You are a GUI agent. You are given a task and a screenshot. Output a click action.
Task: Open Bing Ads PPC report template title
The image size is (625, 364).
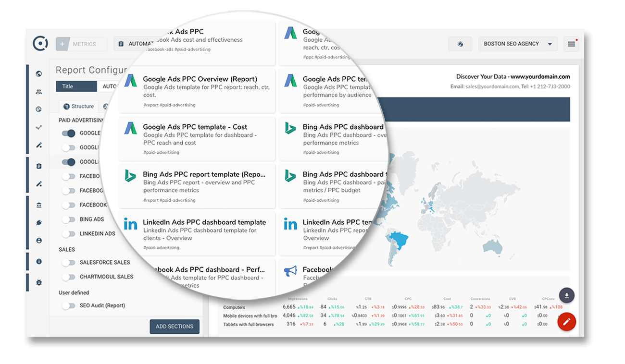[204, 174]
